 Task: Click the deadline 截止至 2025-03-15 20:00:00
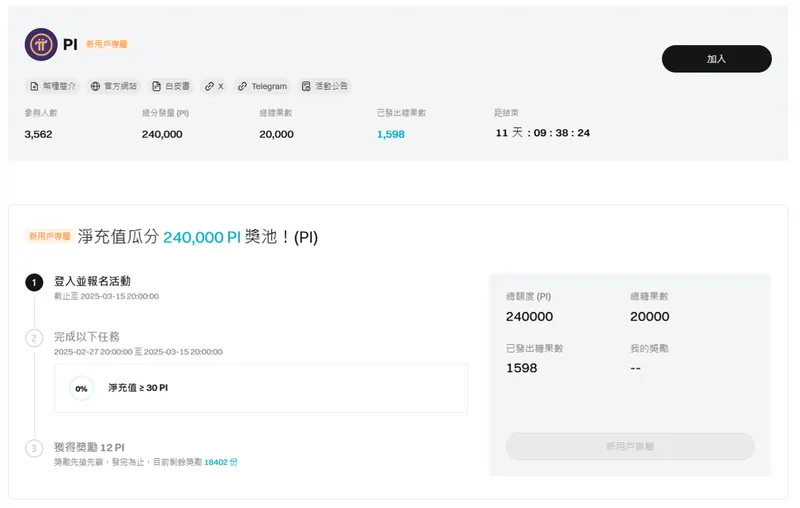[x=107, y=296]
